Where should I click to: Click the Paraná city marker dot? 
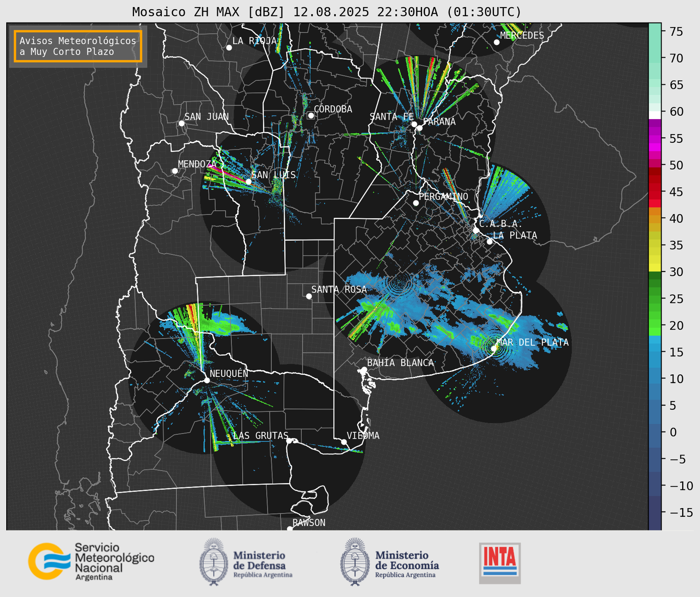420,128
